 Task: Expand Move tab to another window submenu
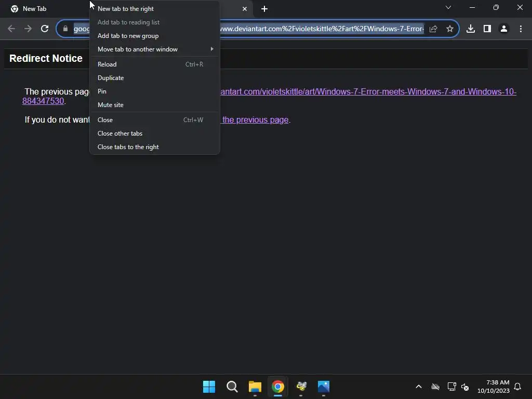coord(155,49)
